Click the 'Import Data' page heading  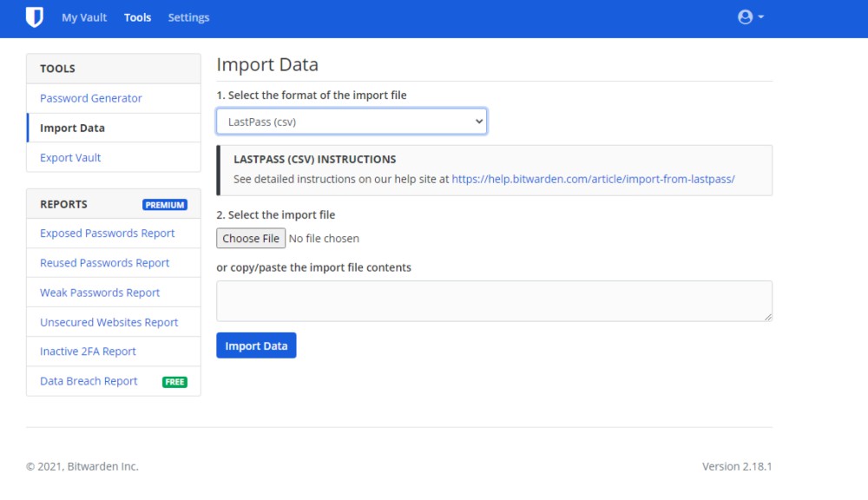pos(267,65)
